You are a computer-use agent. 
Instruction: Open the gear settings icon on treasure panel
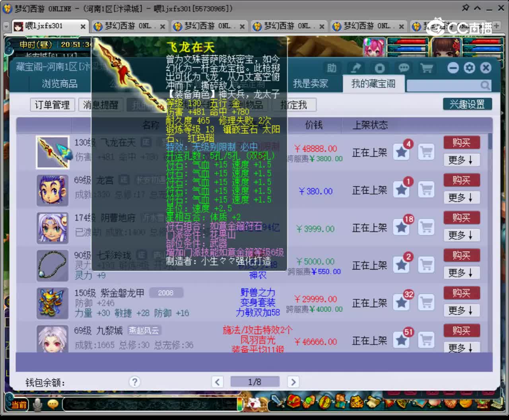point(470,68)
